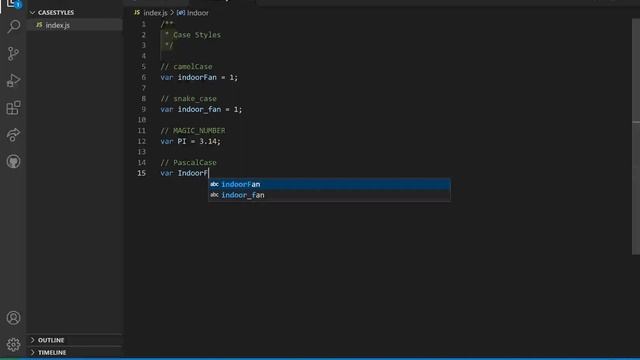Click the 'var indoorFan = 1;' line
Image resolution: width=640 pixels, height=360 pixels.
(199, 77)
